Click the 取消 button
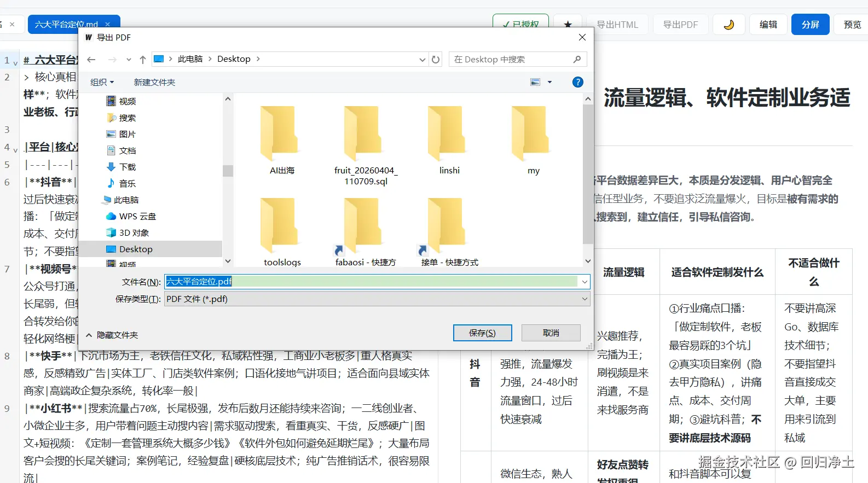Image resolution: width=868 pixels, height=483 pixels. tap(551, 333)
